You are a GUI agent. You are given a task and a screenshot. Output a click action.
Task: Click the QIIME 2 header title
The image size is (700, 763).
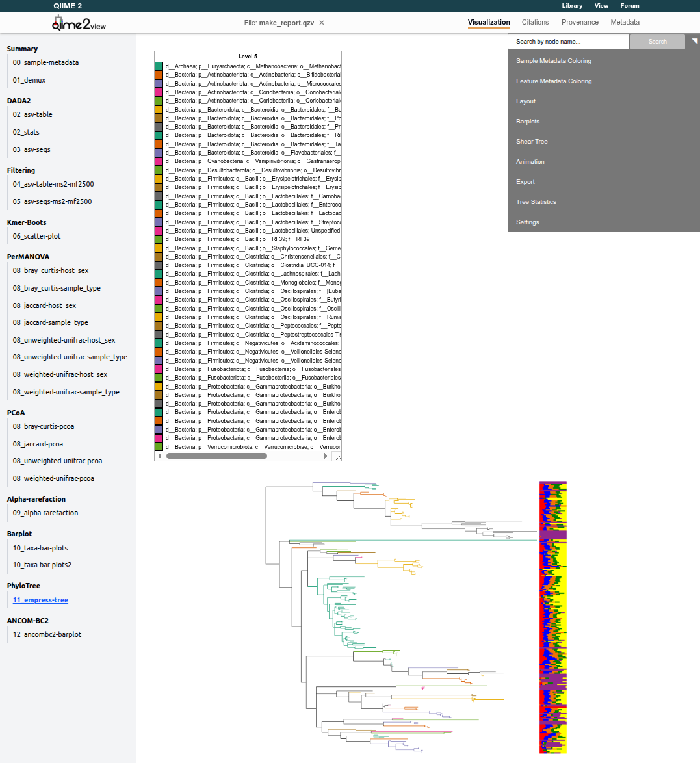click(68, 6)
